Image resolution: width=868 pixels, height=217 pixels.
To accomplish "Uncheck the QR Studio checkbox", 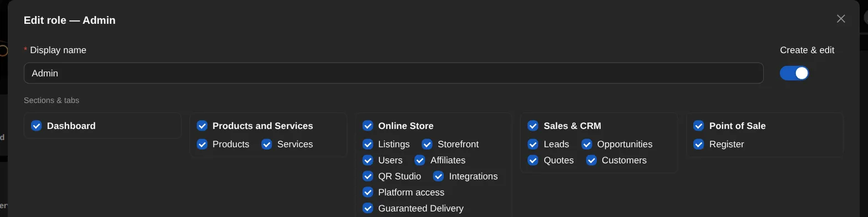I will pos(368,176).
